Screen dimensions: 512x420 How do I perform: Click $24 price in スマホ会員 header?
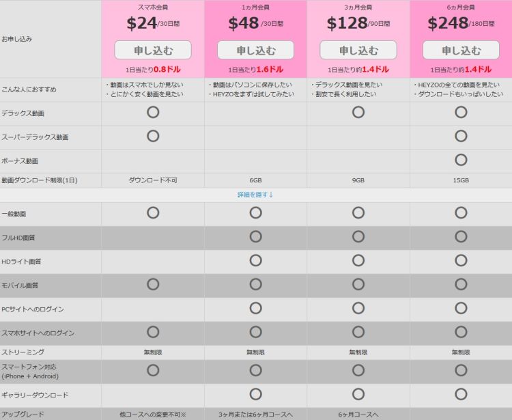pos(142,23)
